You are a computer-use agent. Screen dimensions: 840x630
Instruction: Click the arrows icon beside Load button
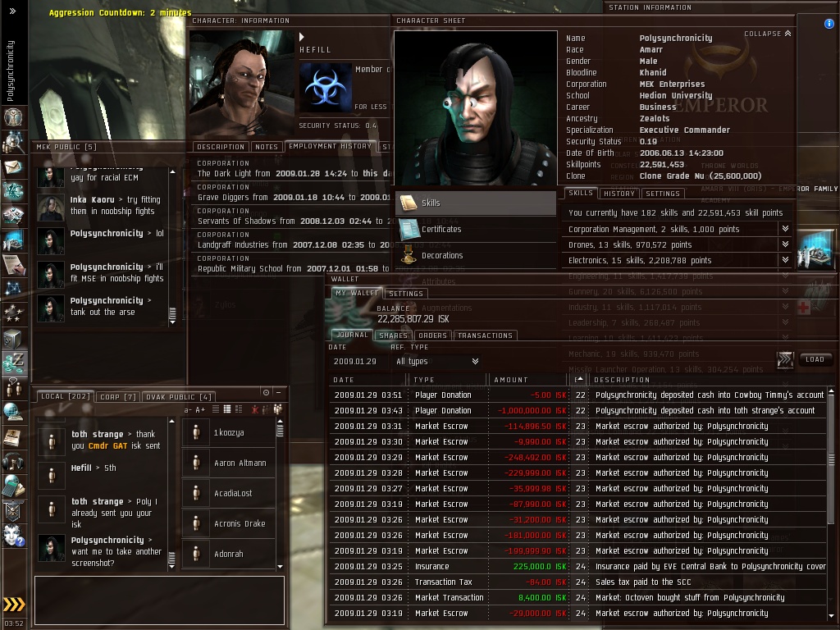pyautogui.click(x=785, y=359)
